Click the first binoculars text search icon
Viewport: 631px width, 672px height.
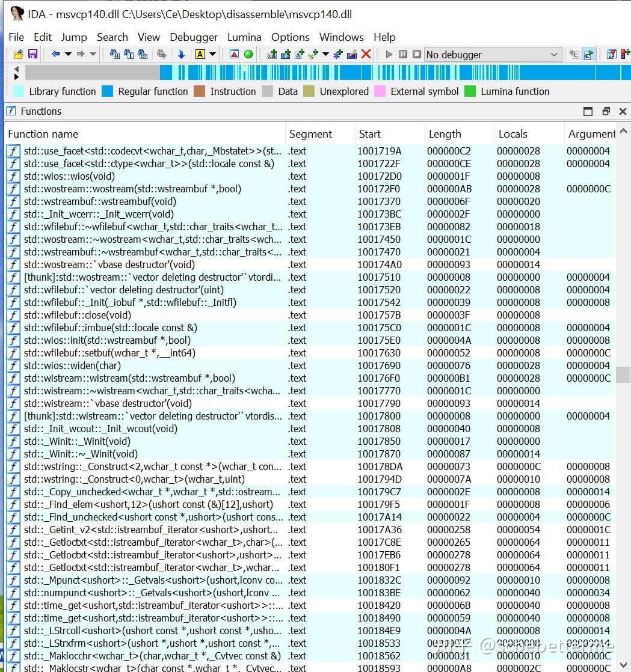click(x=114, y=55)
